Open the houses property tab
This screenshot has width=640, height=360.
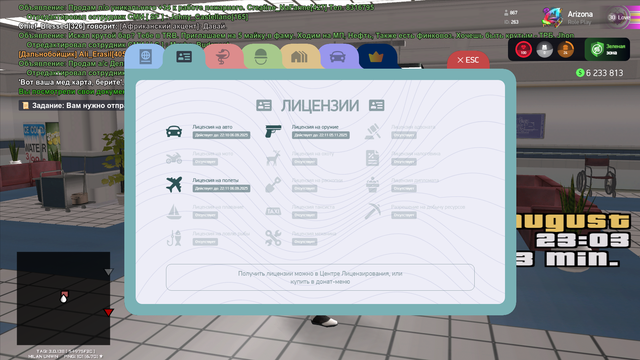click(x=299, y=57)
